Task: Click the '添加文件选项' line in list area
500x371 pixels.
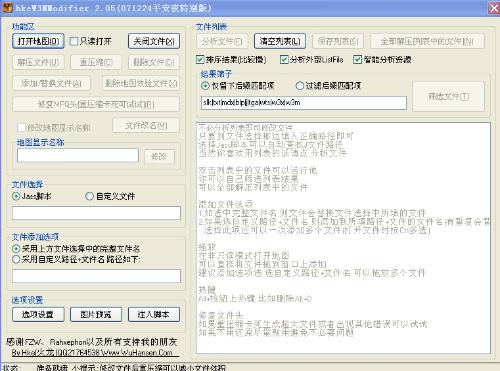Action: click(225, 204)
